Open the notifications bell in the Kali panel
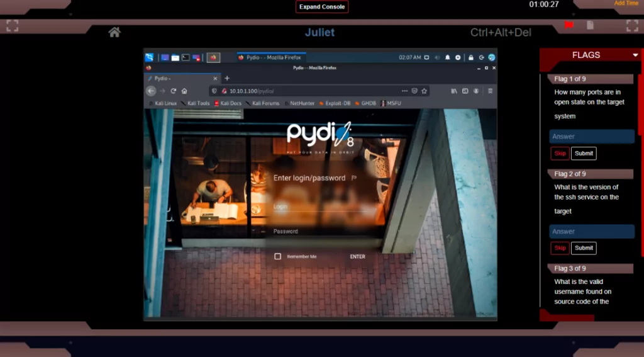Image resolution: width=644 pixels, height=357 pixels. (448, 57)
